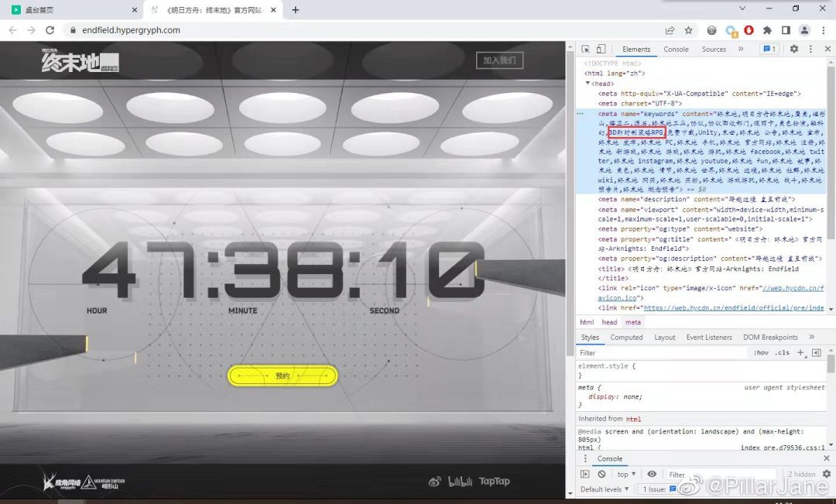Select the Styles sidebar tab
This screenshot has height=504, width=836.
point(590,337)
